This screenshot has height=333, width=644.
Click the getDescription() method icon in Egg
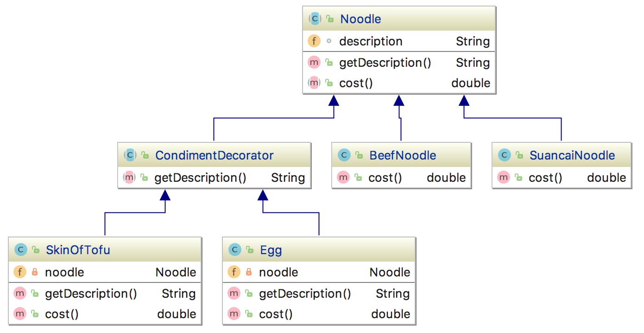click(x=234, y=294)
